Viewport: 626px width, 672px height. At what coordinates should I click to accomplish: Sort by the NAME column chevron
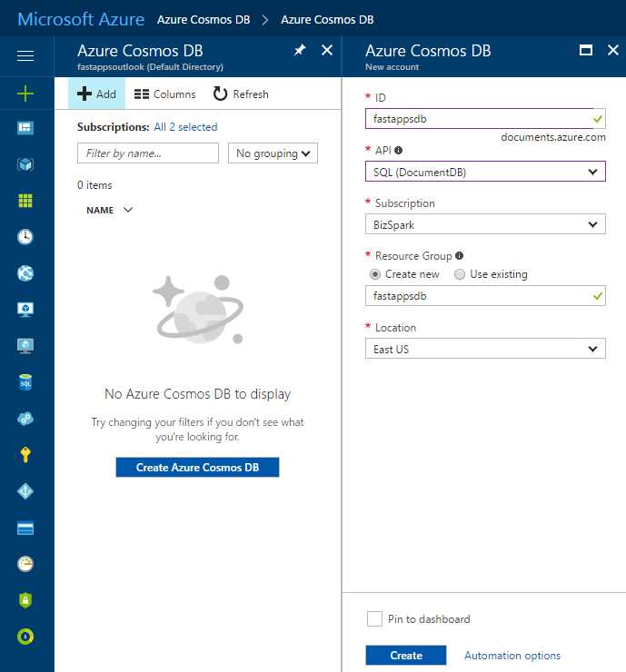pos(128,210)
